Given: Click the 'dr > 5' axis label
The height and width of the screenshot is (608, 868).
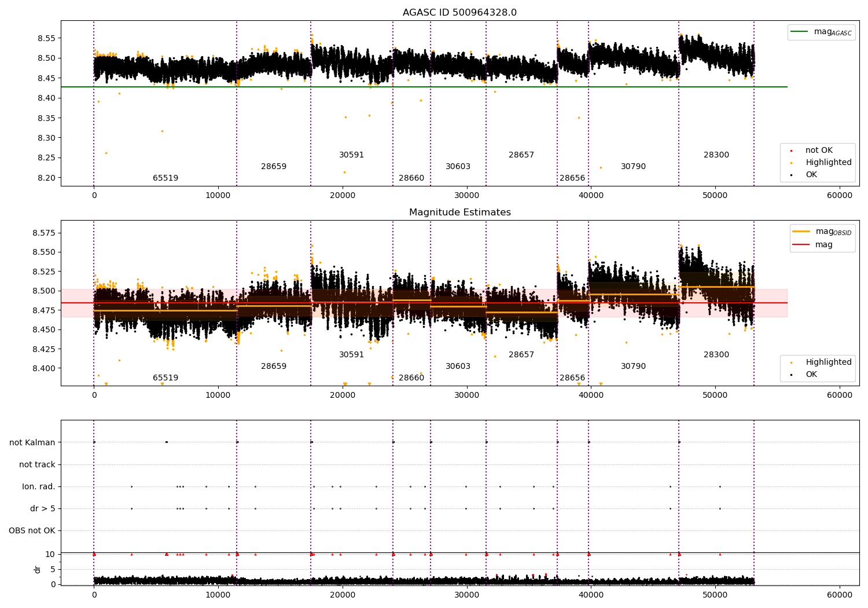Looking at the screenshot, I should [43, 509].
